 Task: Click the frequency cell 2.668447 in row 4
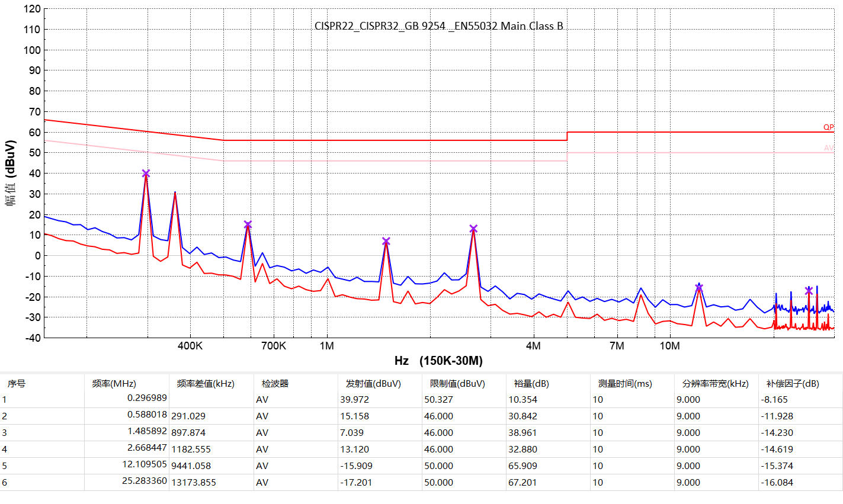(x=147, y=448)
